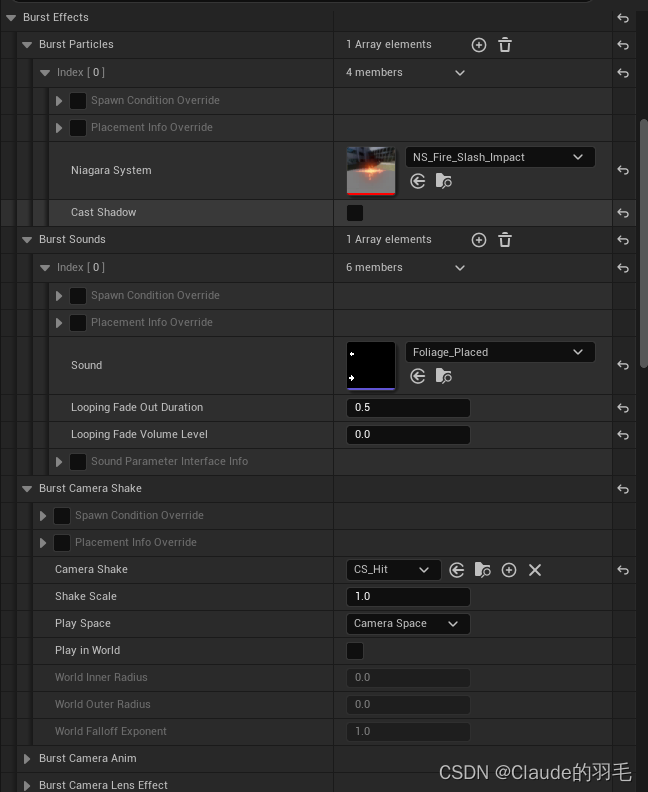Screen dimensions: 648x792
Task: Expand the Burst Camera Anim section
Action: point(27,759)
